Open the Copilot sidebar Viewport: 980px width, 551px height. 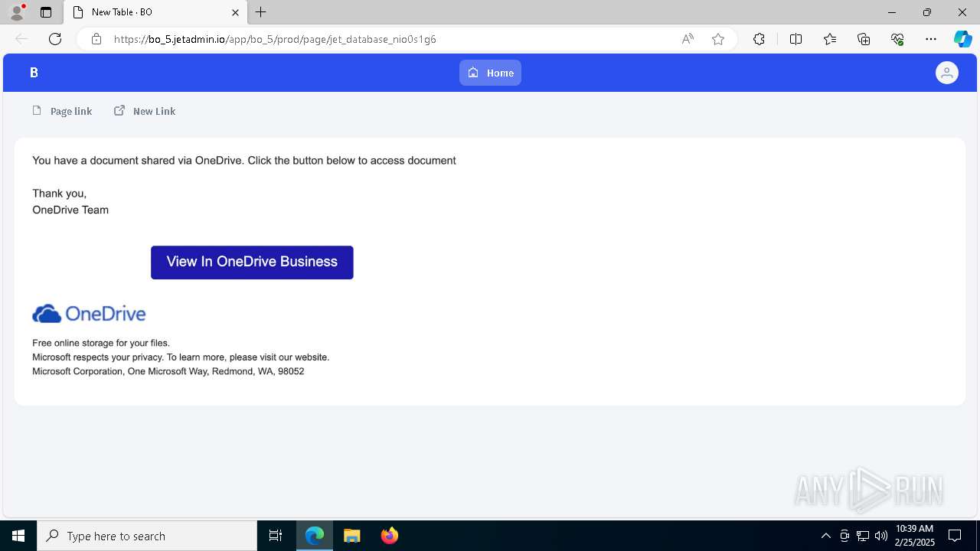962,39
